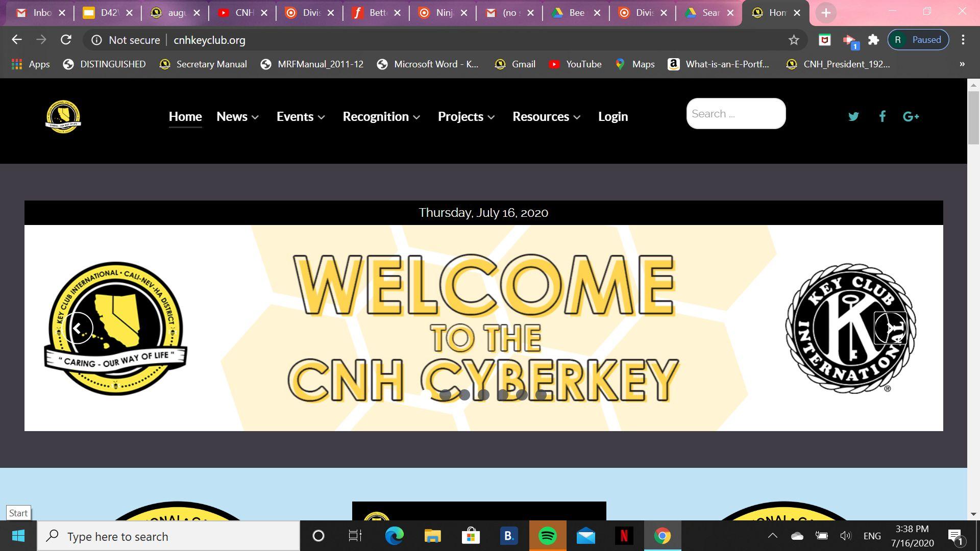Bookmark page with the star icon

(x=793, y=40)
